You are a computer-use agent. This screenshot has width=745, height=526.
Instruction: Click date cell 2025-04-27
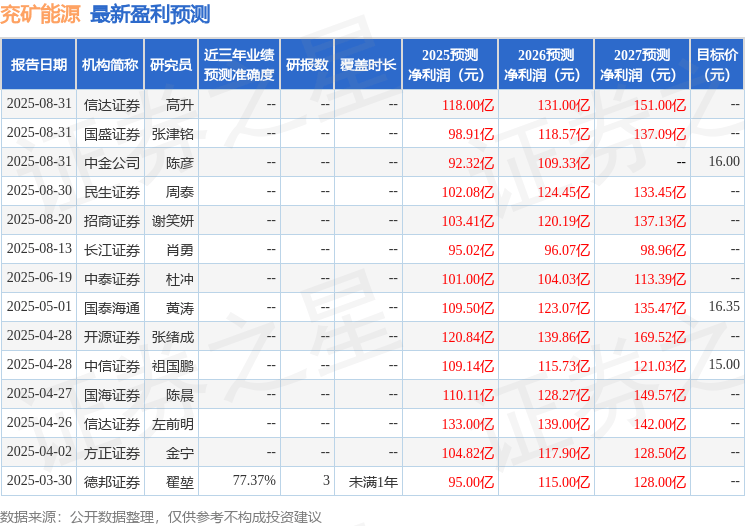click(x=39, y=393)
